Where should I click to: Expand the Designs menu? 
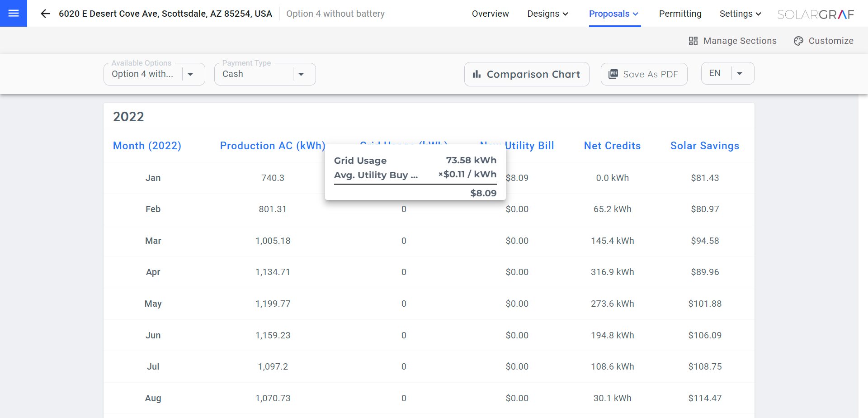[x=547, y=14]
